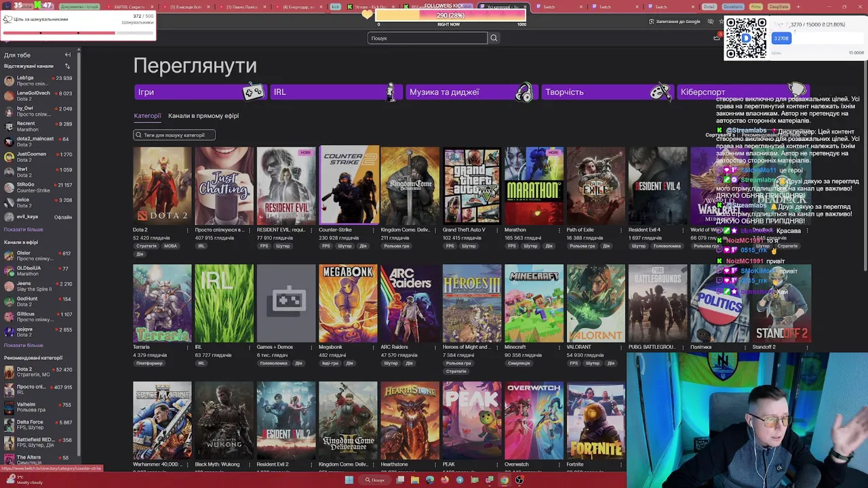Open the Marathon cover thumbnail

pyautogui.click(x=534, y=185)
